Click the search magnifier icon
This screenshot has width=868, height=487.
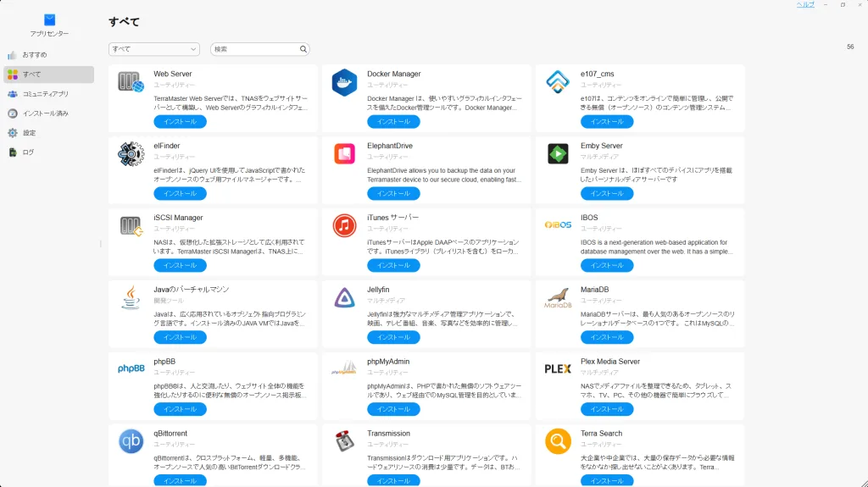(303, 49)
